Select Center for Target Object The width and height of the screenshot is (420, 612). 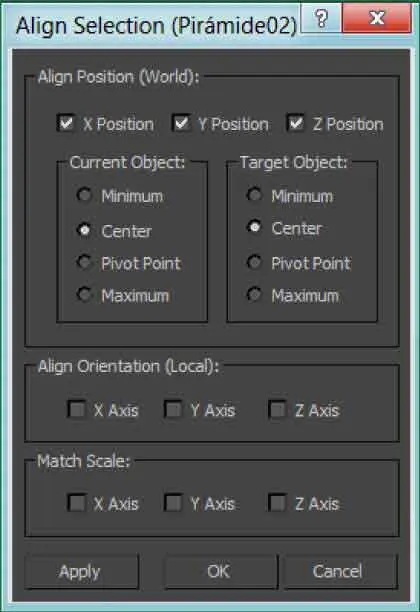point(254,227)
